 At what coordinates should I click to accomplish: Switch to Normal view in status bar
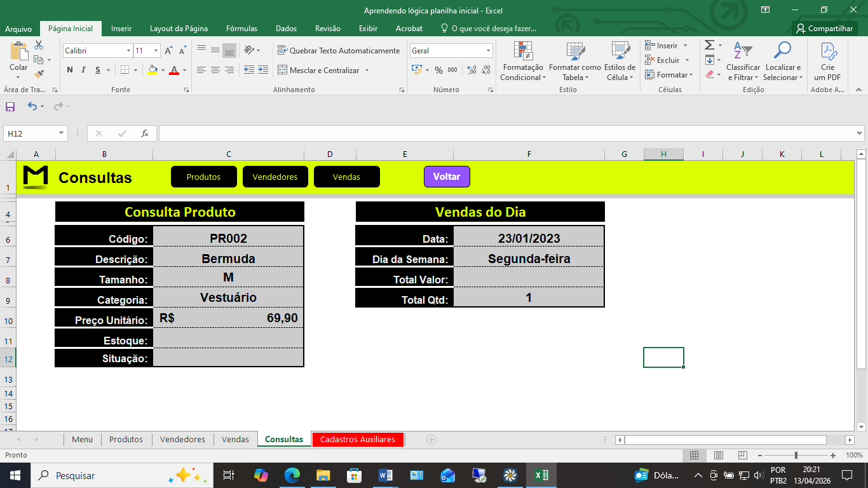click(x=695, y=456)
